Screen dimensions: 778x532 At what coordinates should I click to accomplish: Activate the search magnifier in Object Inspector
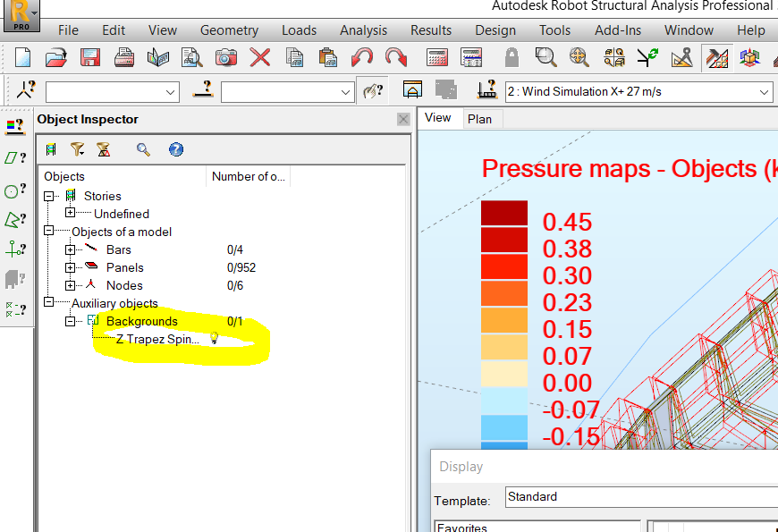pos(142,149)
